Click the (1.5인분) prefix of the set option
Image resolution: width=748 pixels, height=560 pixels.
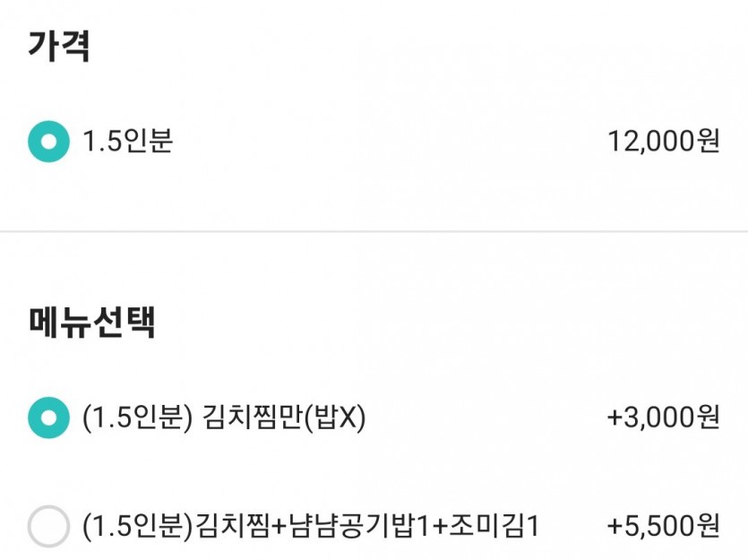click(137, 526)
